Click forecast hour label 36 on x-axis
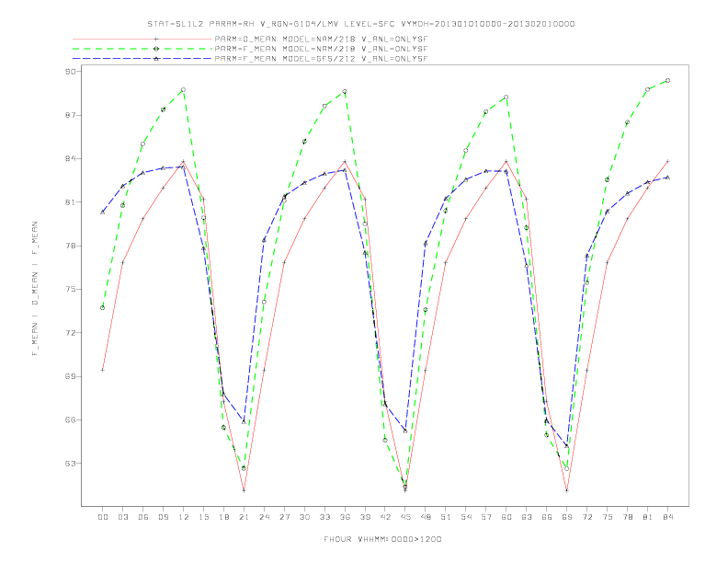This screenshot has width=728, height=563. click(x=345, y=517)
